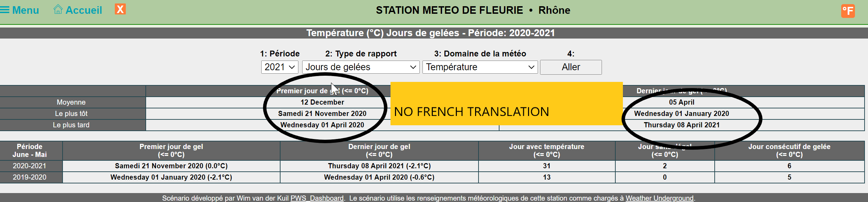Open the PWS_Dashboard link
The image size is (868, 202).
[x=317, y=198]
